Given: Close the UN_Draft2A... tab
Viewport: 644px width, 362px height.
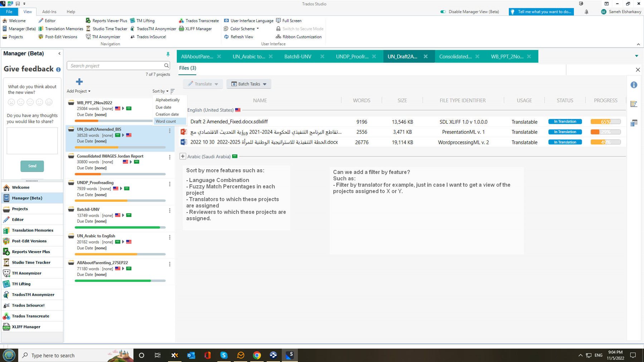Looking at the screenshot, I should pyautogui.click(x=426, y=57).
